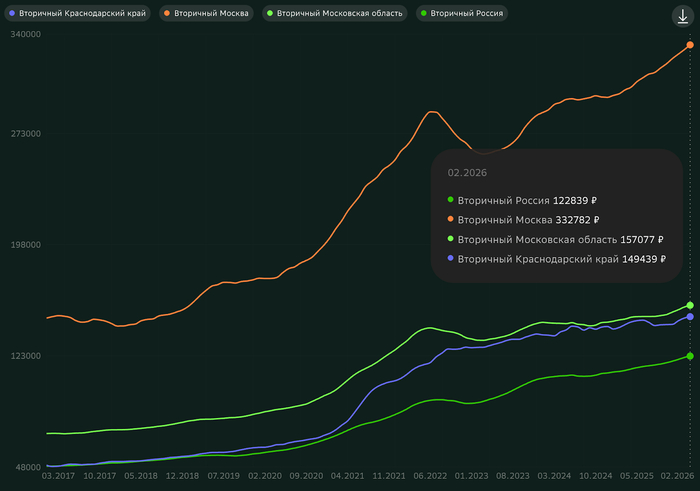Click the 02.2026 label on the x-axis

point(677,477)
